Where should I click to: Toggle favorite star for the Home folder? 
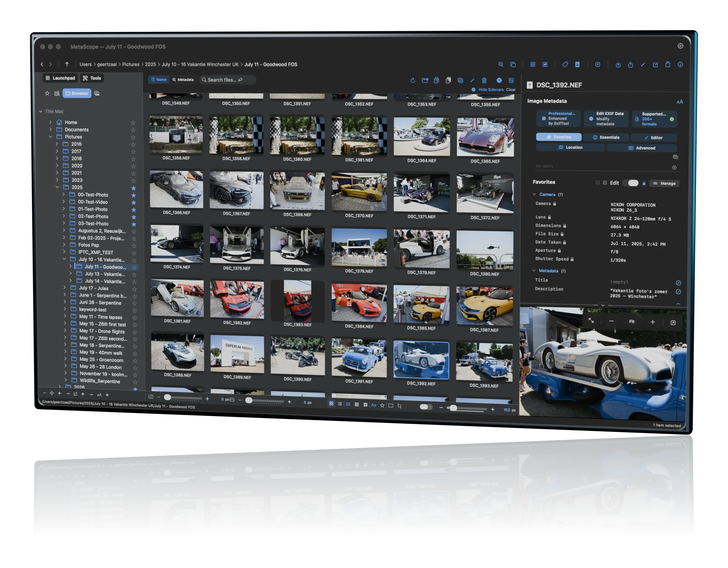133,123
